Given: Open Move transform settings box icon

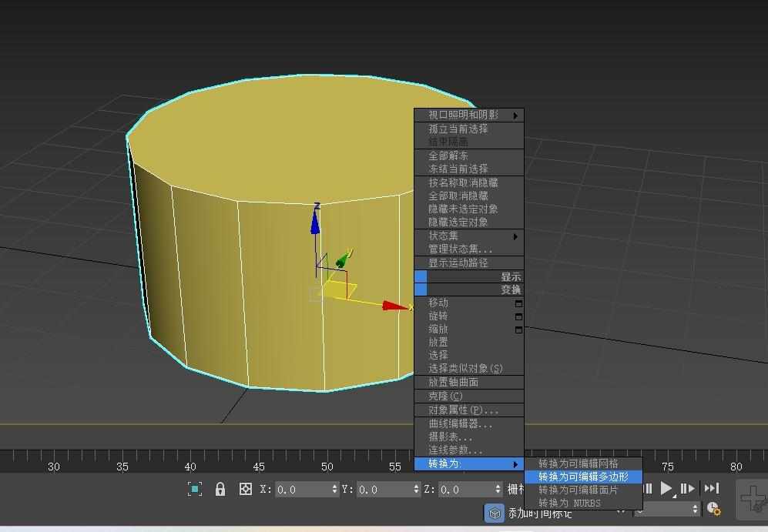Looking at the screenshot, I should 518,303.
